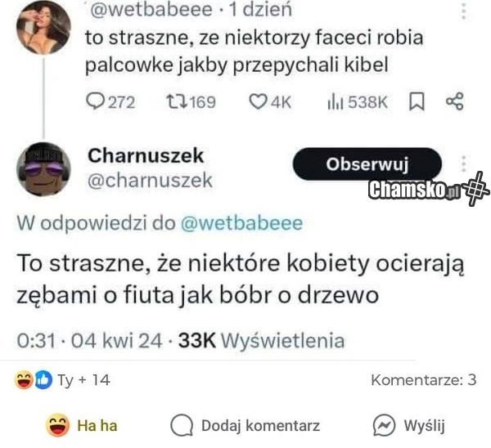Follow Charnuszek with Obserwuj button
Screen dimensions: 491x448
point(367,164)
